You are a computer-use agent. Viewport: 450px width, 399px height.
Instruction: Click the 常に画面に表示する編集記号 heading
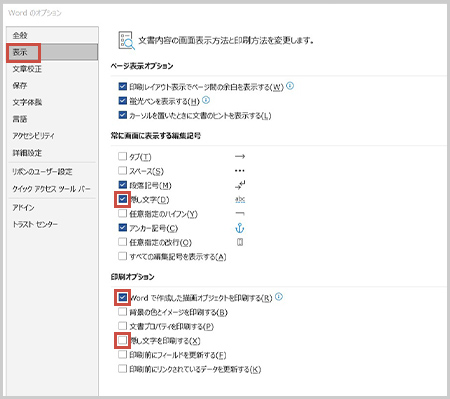coord(156,136)
